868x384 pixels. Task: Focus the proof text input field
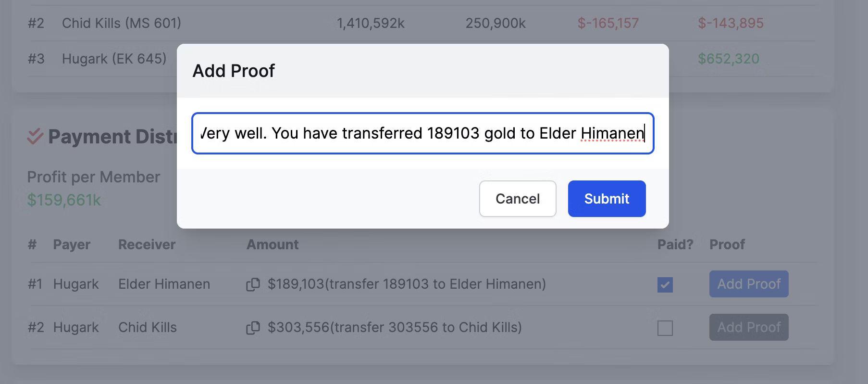pos(423,133)
